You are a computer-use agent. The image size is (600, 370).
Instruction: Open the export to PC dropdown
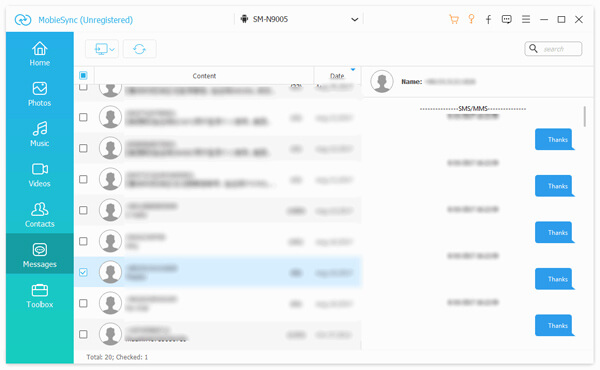point(102,49)
